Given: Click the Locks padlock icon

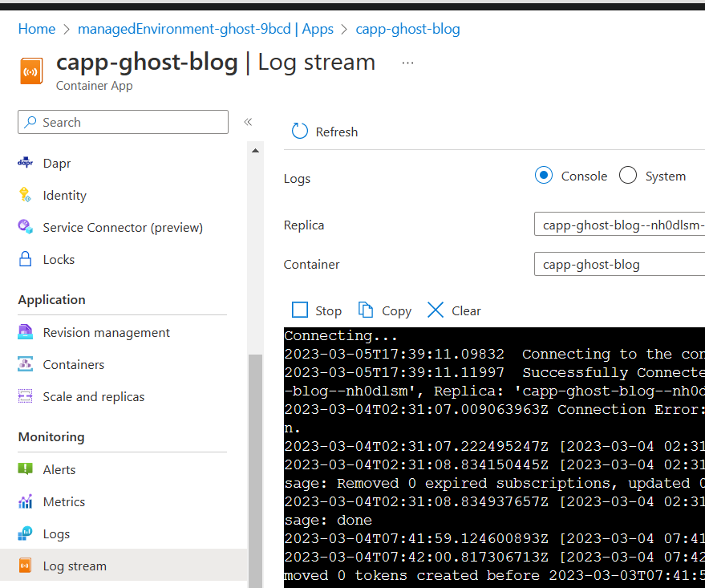Looking at the screenshot, I should pos(25,259).
